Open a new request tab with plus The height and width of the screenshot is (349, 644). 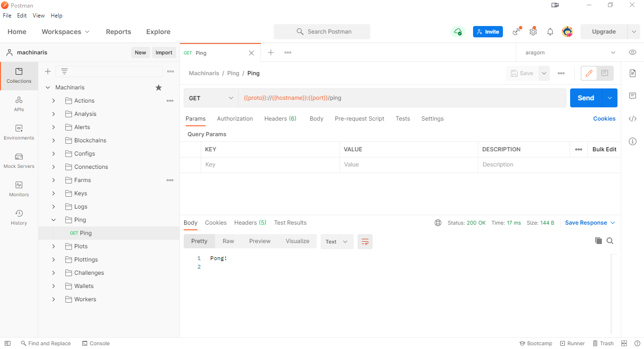tap(271, 52)
